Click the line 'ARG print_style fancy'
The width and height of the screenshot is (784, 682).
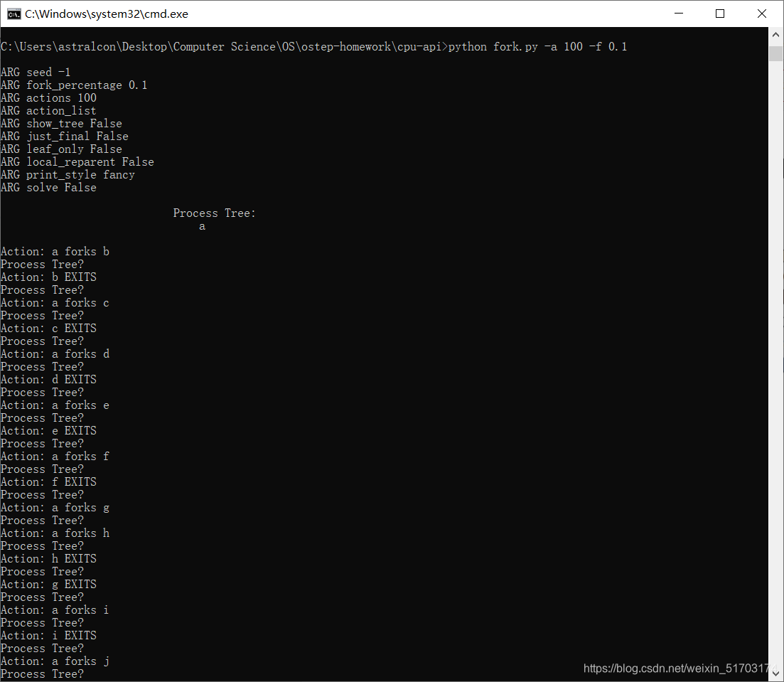click(68, 175)
